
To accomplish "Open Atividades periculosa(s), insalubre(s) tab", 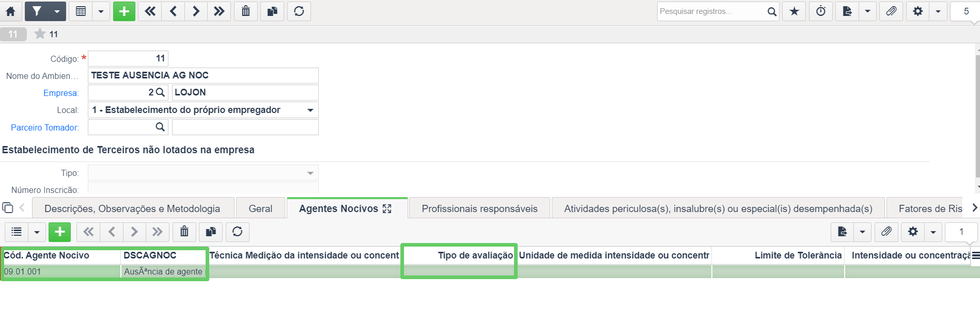I will [x=718, y=208].
